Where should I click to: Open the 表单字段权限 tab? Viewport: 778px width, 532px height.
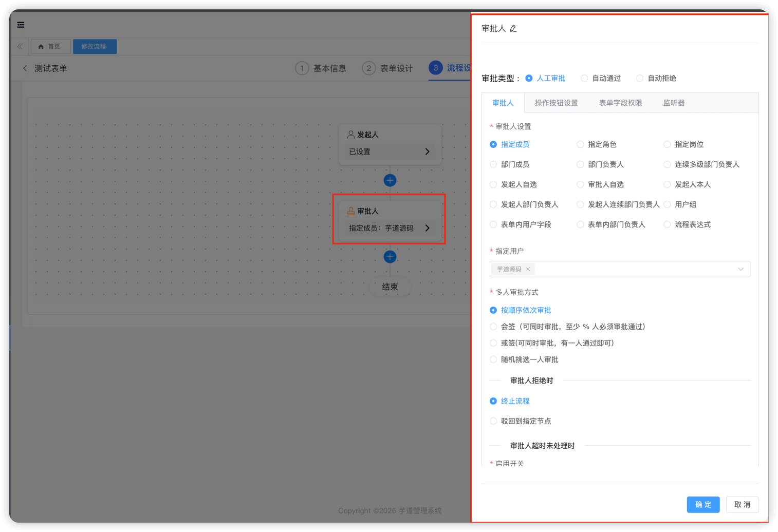click(x=621, y=103)
